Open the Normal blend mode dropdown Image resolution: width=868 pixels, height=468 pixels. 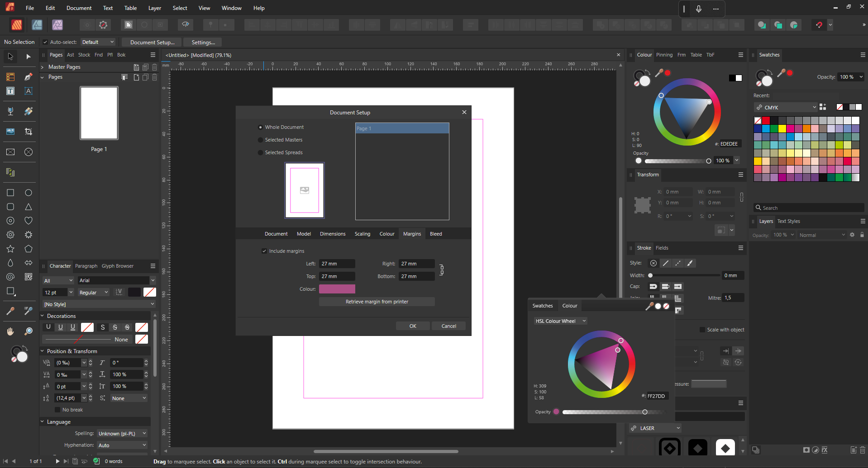822,235
